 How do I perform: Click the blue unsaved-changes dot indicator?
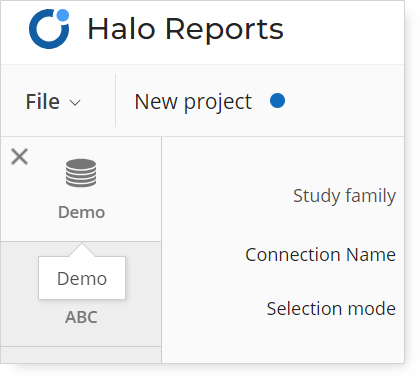pos(277,101)
